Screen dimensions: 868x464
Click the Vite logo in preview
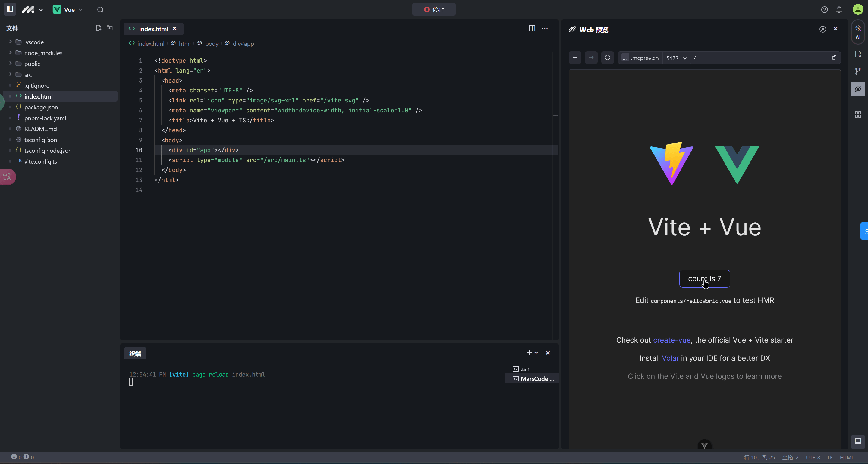click(x=671, y=163)
